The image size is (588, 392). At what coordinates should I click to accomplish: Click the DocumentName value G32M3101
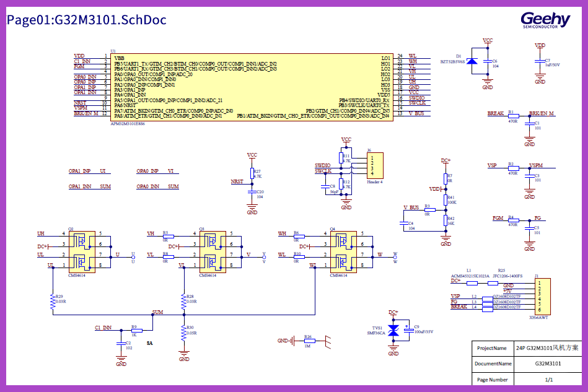548,364
